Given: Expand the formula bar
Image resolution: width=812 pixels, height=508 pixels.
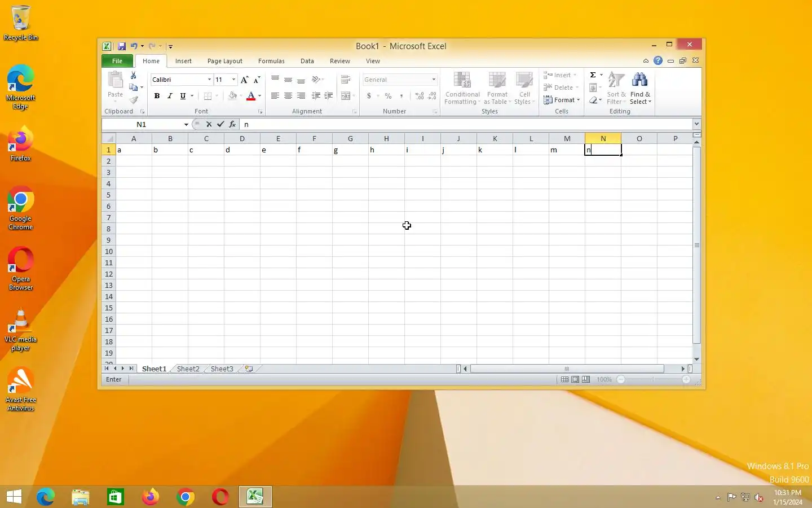Looking at the screenshot, I should (x=696, y=124).
